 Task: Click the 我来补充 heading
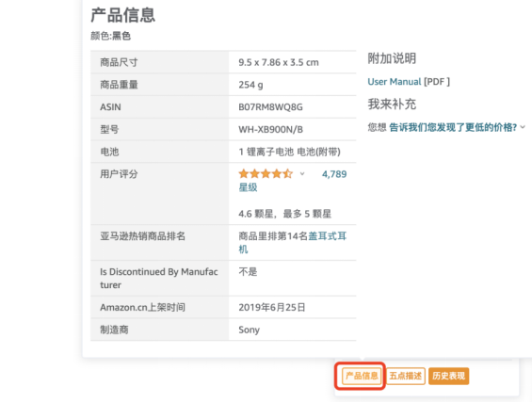(392, 105)
